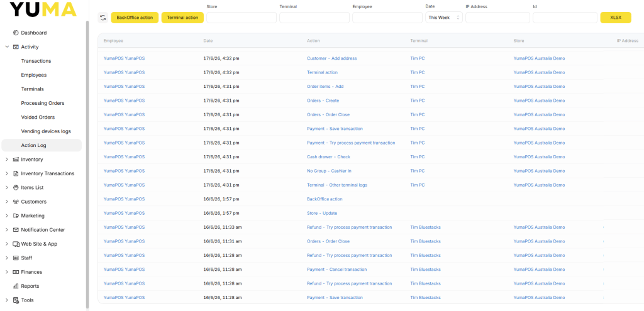Open the Order items - Add action link
This screenshot has width=644, height=311.
[x=325, y=87]
